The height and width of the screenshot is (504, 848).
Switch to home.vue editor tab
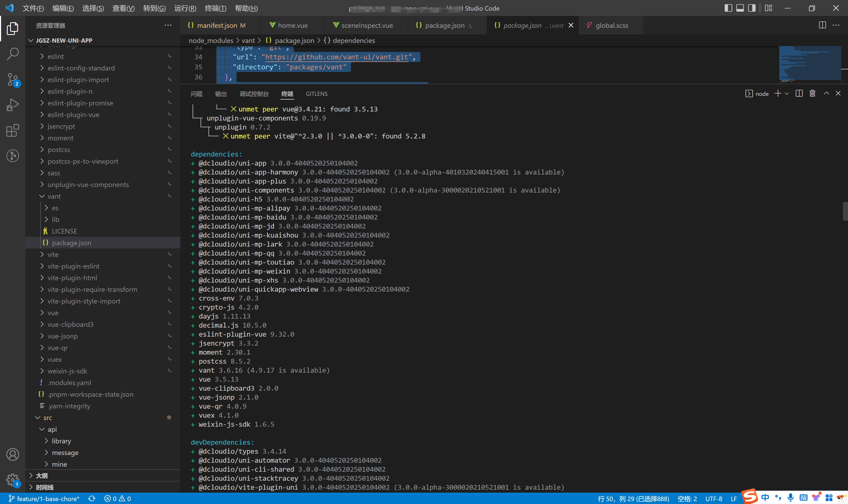pyautogui.click(x=293, y=25)
